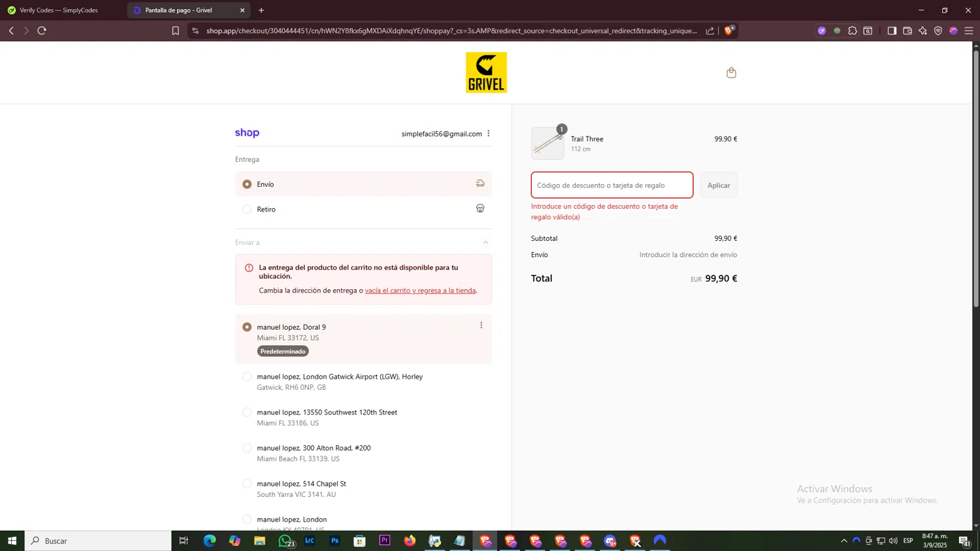This screenshot has width=980, height=551.
Task: Open the Brave Wallet icon
Action: click(907, 31)
